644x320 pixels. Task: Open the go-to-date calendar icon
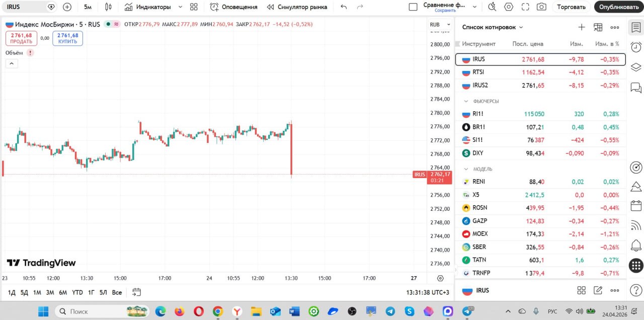tap(136, 292)
